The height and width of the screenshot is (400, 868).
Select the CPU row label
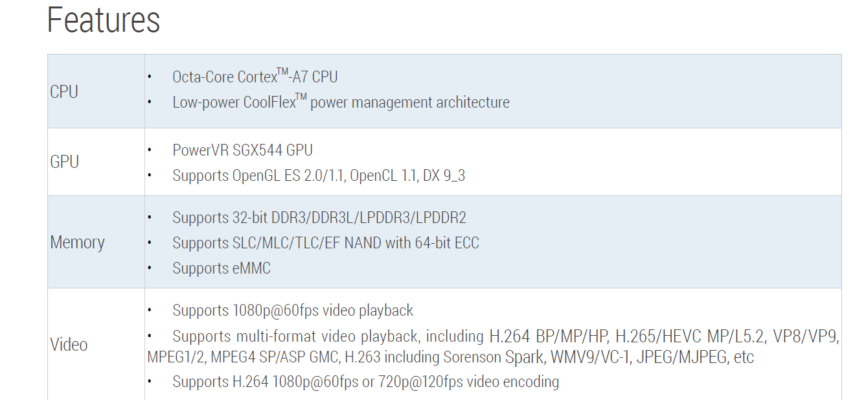pos(64,92)
